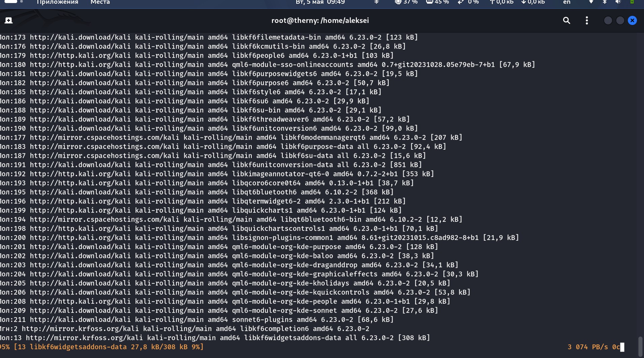Click the swap usage indicator showing 0 %
Screen dimensions: 644x358
click(468, 2)
